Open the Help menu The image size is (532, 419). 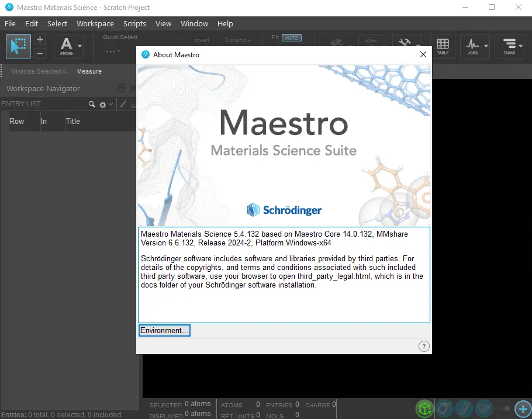225,24
